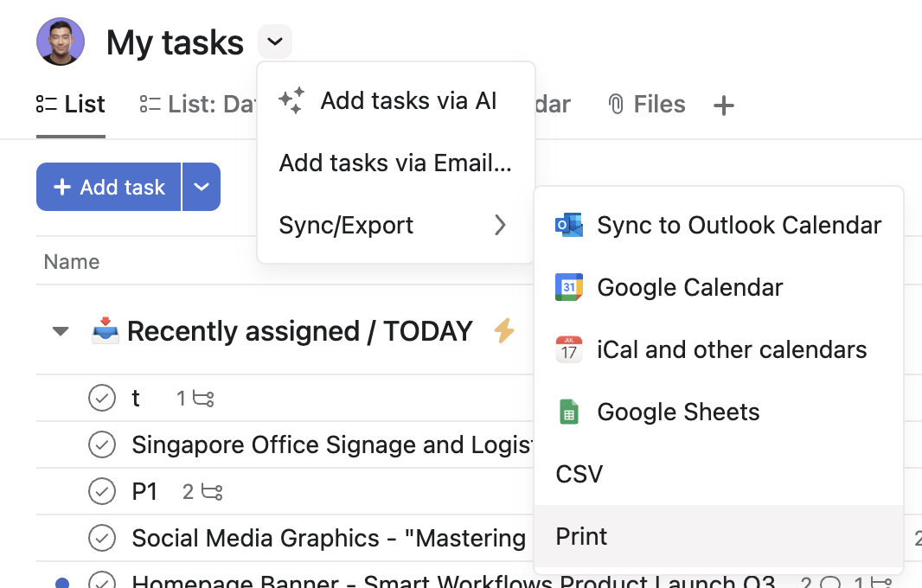
Task: Choose CSV export option
Action: [719, 474]
